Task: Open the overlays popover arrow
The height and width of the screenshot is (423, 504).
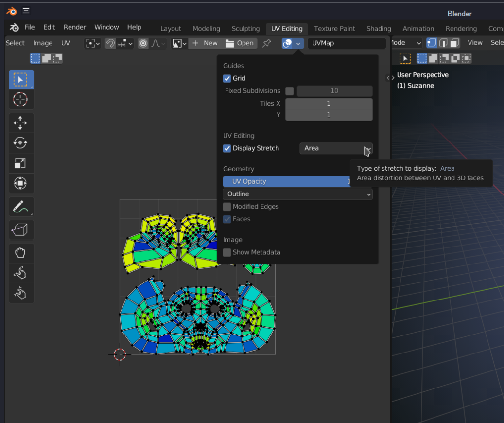Action: point(298,43)
